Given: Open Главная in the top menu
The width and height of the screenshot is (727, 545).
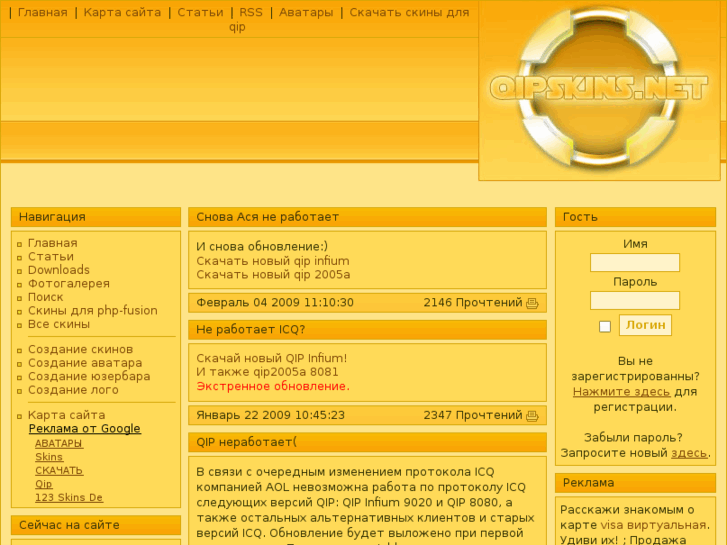Looking at the screenshot, I should coord(43,13).
